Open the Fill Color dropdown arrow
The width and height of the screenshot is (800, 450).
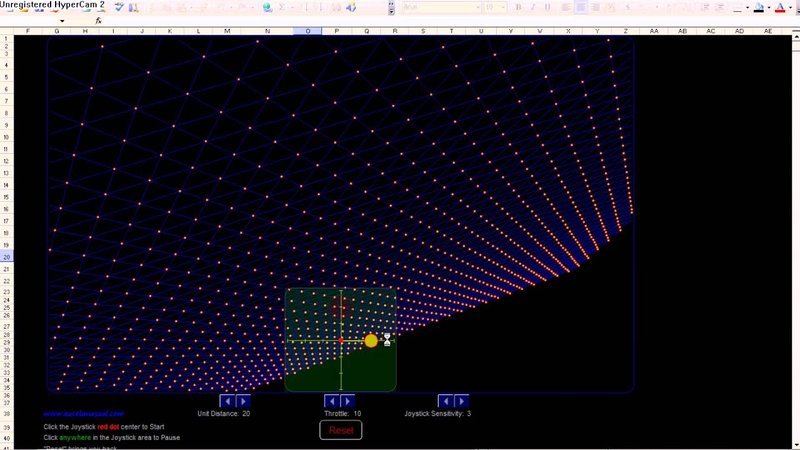[769, 7]
